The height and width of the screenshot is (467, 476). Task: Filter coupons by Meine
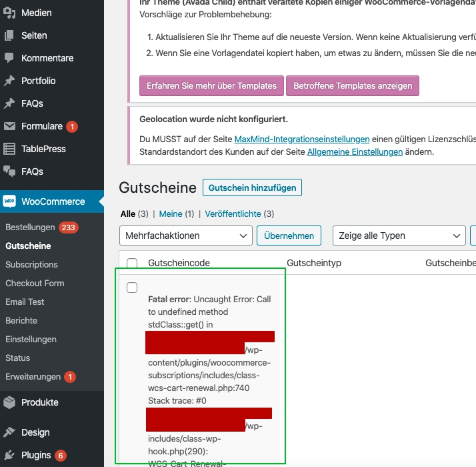pos(171,214)
